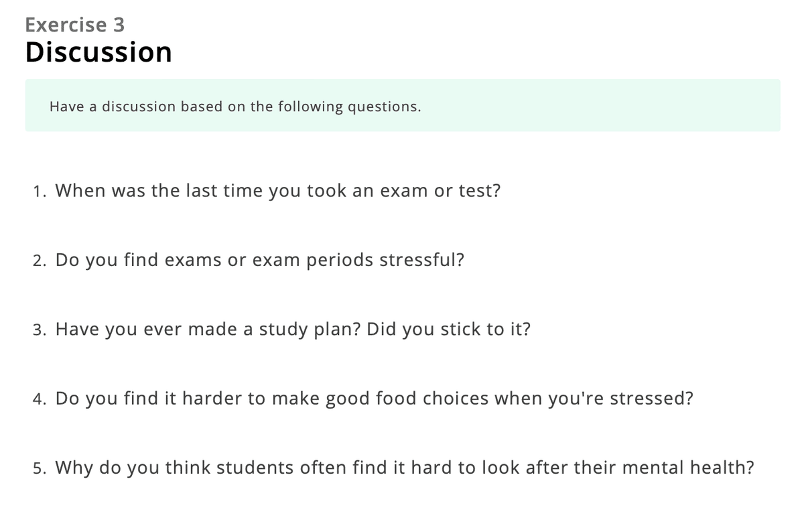The height and width of the screenshot is (532, 804).
Task: Click the green instruction banner
Action: (403, 105)
